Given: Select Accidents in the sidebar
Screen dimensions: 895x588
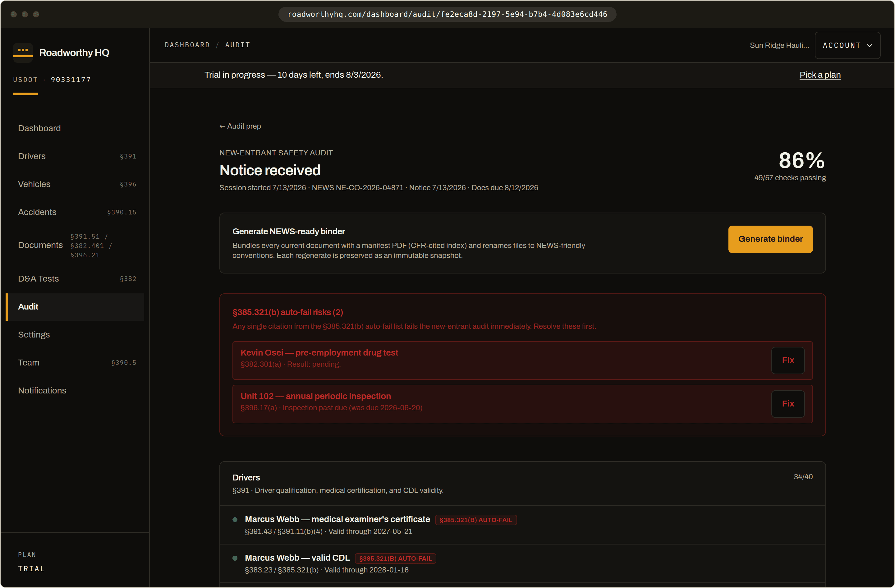Looking at the screenshot, I should (75, 212).
